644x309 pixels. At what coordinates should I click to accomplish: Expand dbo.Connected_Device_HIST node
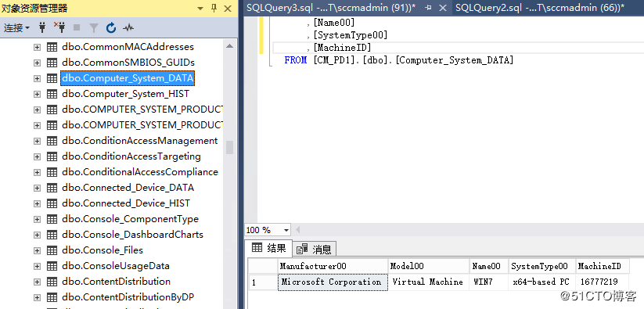pyautogui.click(x=37, y=203)
